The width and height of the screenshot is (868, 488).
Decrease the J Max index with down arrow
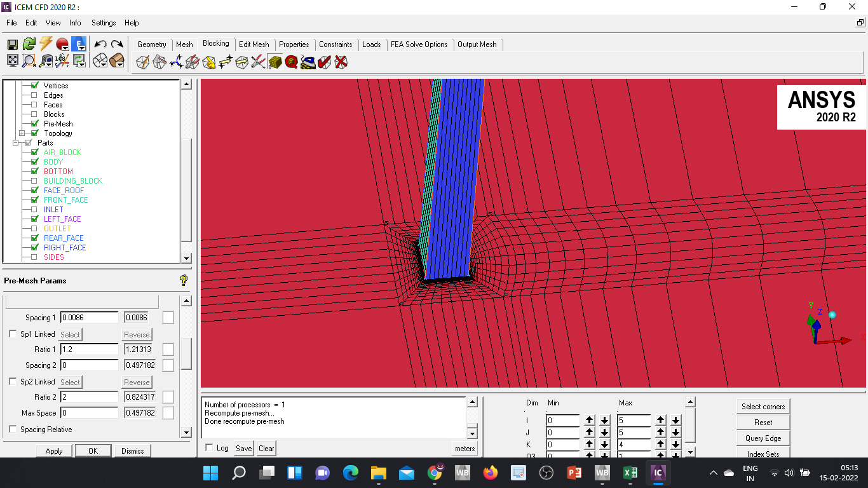tap(675, 432)
